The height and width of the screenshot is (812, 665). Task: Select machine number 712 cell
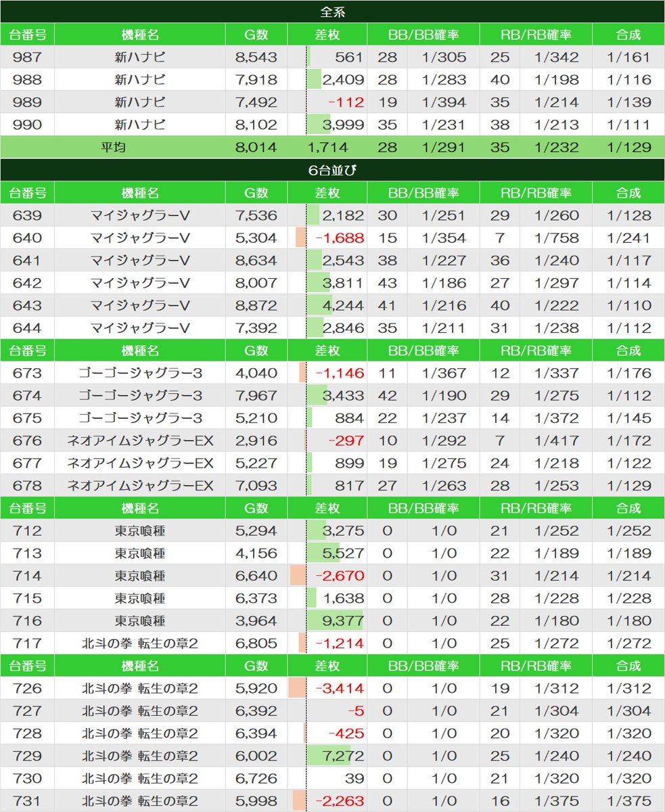coord(27,531)
